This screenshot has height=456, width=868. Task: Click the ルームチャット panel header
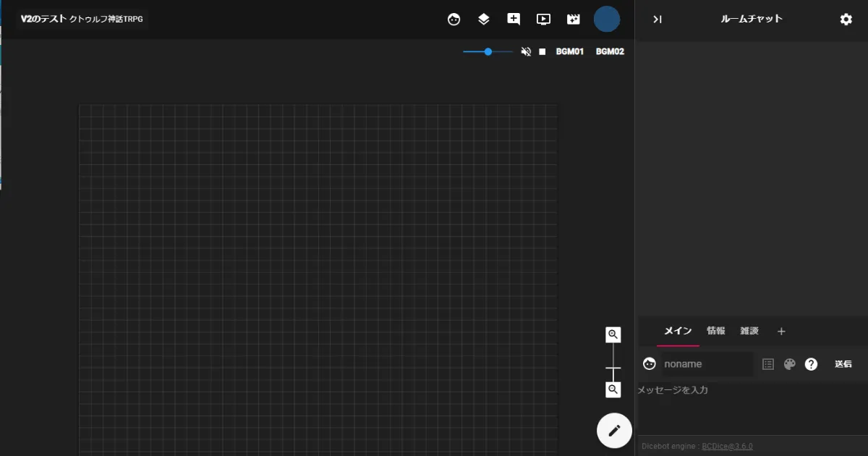[x=752, y=19]
